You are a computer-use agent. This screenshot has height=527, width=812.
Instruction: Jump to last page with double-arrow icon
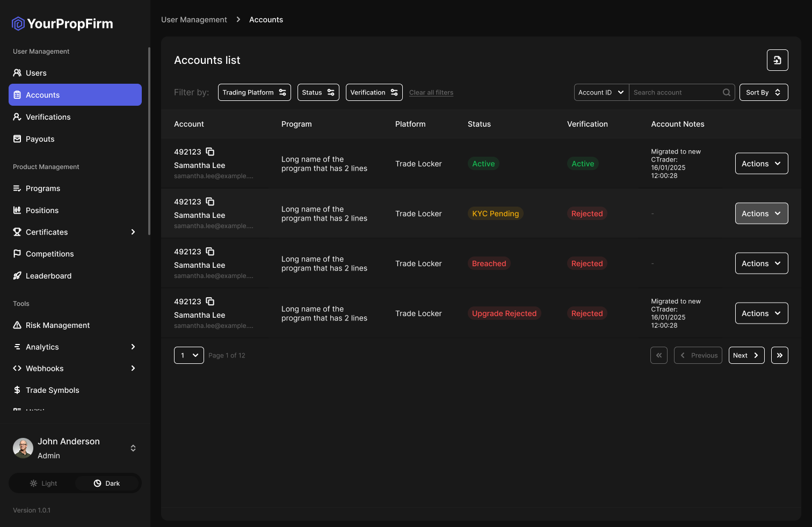pyautogui.click(x=779, y=355)
